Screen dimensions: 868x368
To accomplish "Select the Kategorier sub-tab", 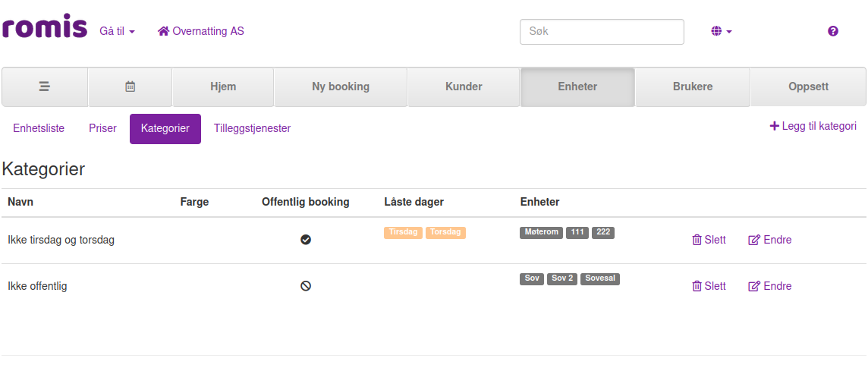I will tap(165, 128).
